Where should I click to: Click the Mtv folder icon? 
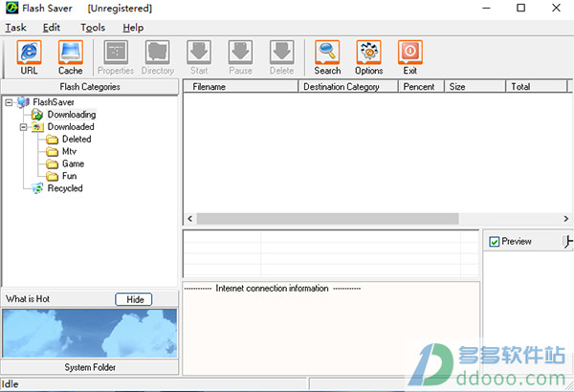pyautogui.click(x=52, y=151)
